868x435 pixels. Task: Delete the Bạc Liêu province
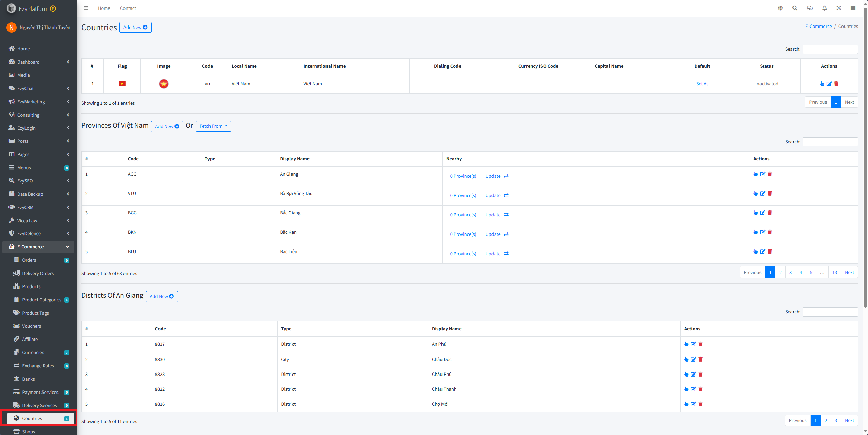770,251
